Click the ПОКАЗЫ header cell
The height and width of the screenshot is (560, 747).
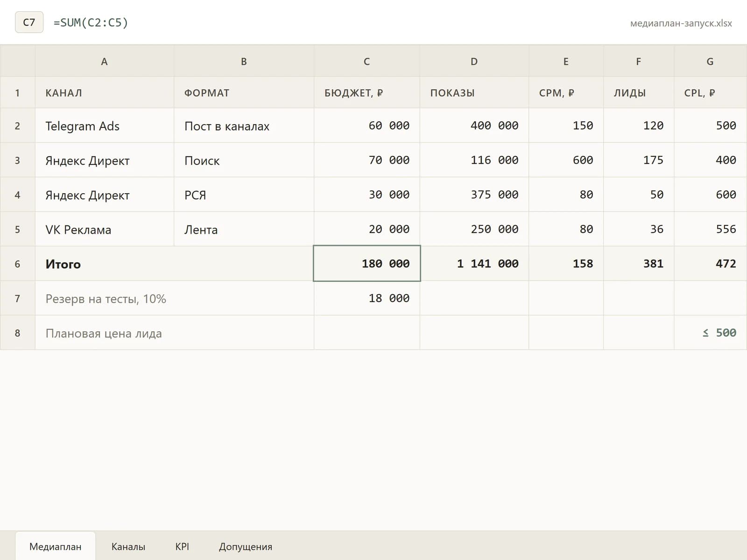pos(474,92)
